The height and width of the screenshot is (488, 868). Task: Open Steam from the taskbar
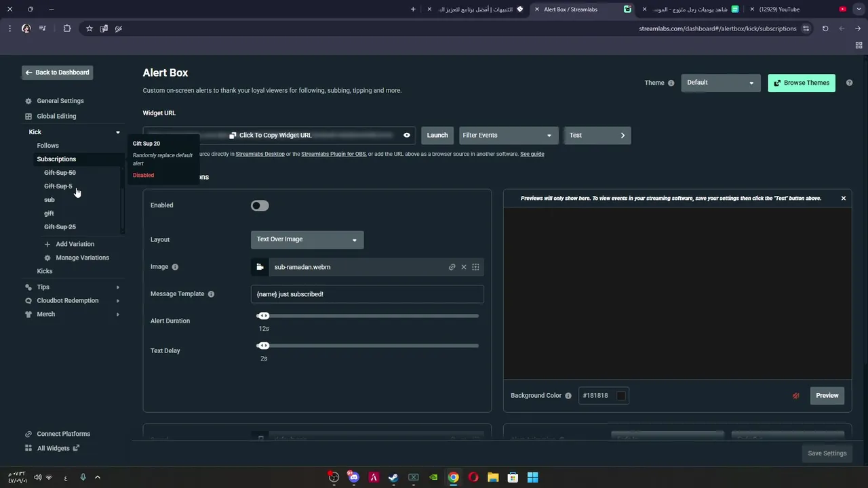[x=393, y=477]
